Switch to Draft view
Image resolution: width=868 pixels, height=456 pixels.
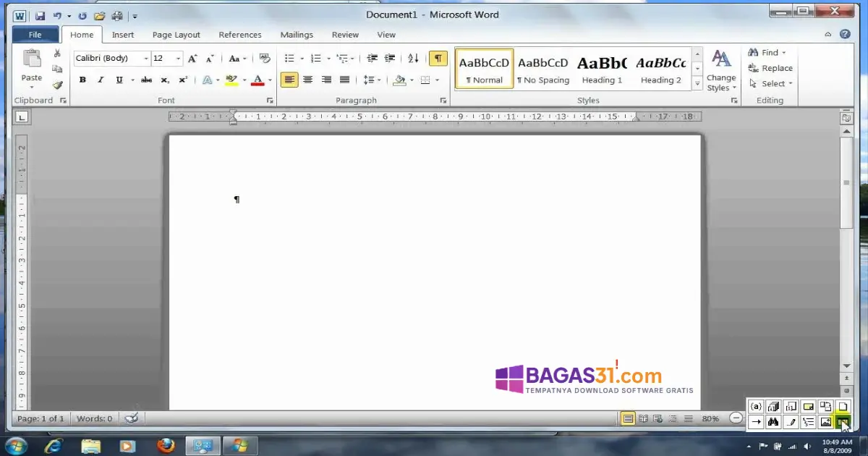pos(688,418)
